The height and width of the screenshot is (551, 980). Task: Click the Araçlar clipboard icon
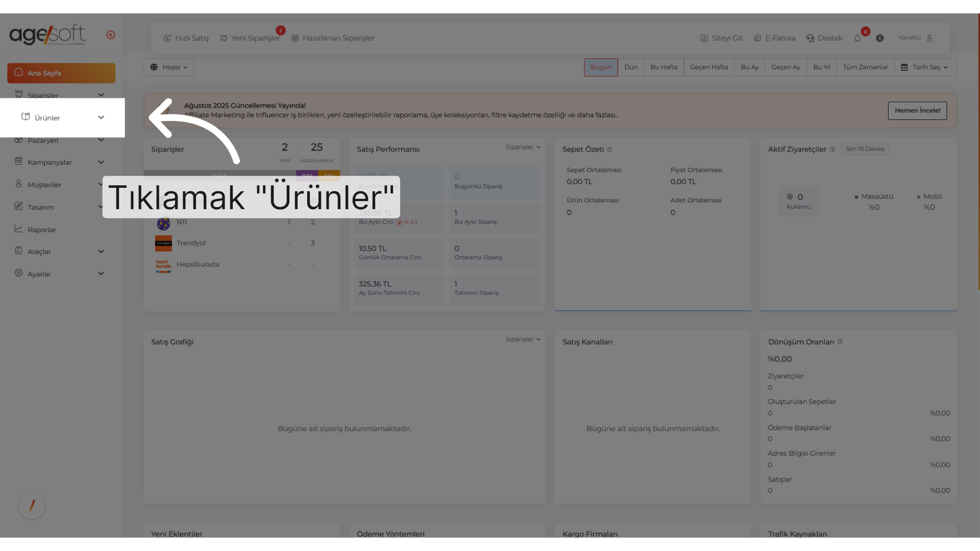point(18,251)
